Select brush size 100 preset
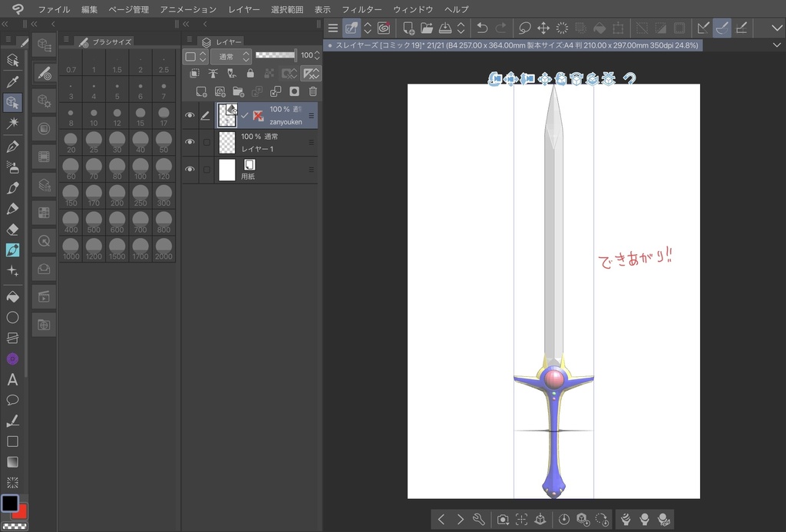Image resolution: width=786 pixels, height=532 pixels. point(140,170)
